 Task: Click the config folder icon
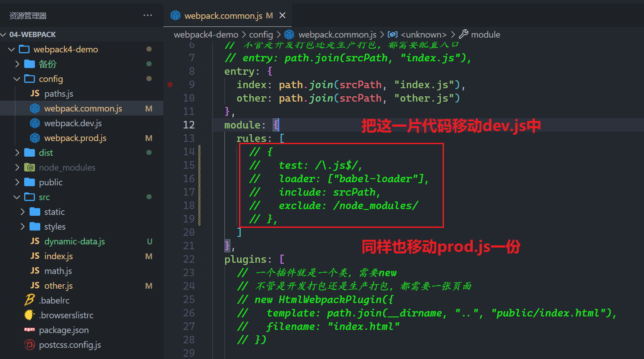[30, 79]
